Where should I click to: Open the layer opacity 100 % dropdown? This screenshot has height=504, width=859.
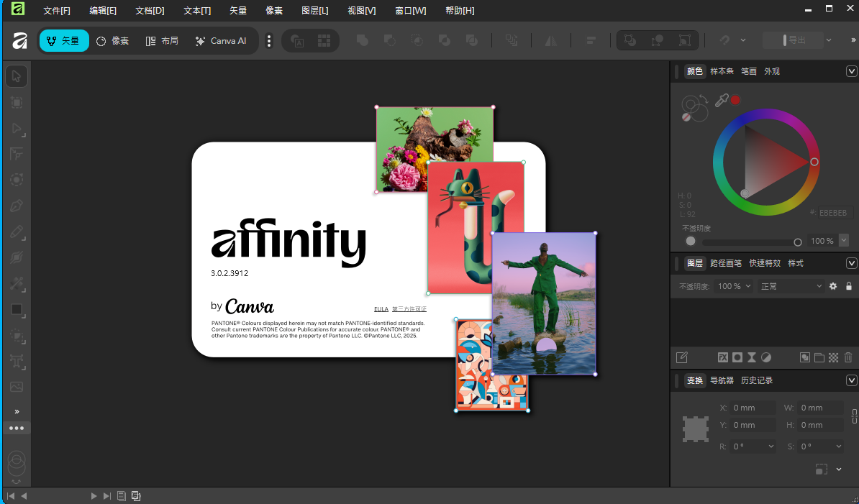pos(735,286)
